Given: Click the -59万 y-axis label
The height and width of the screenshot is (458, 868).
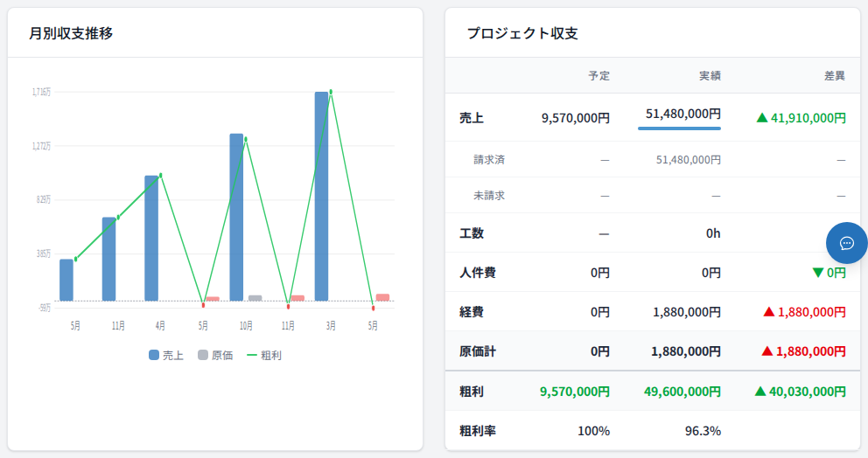Looking at the screenshot, I should tap(45, 308).
